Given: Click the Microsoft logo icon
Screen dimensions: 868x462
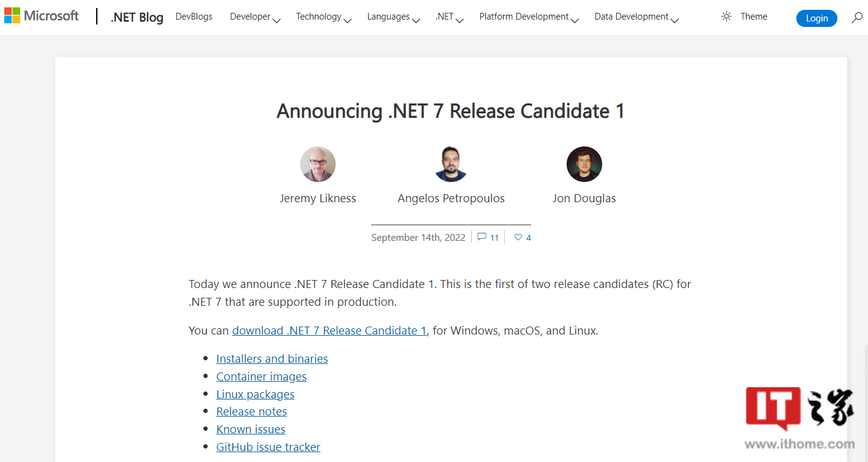Looking at the screenshot, I should point(12,16).
